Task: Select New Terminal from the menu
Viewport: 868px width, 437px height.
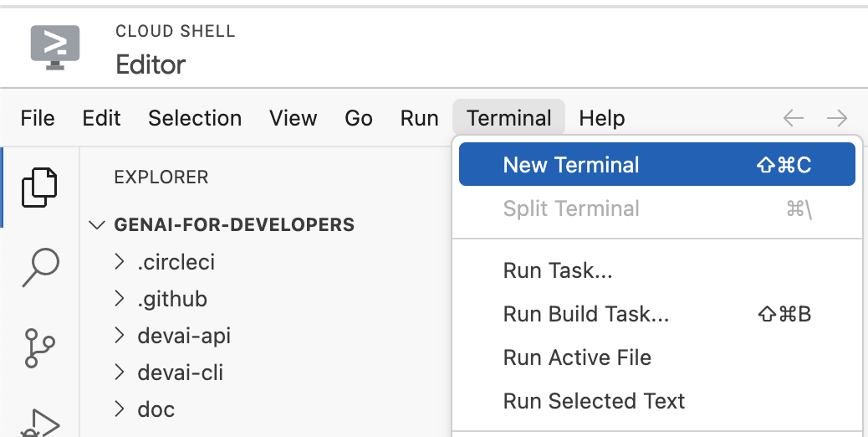Action: click(x=571, y=165)
